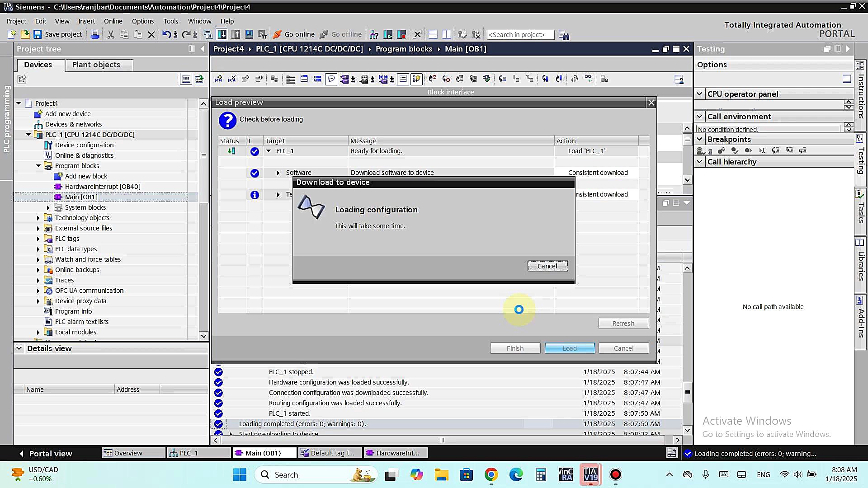868x488 pixels.
Task: Click the Cut scissors icon
Action: (111, 34)
